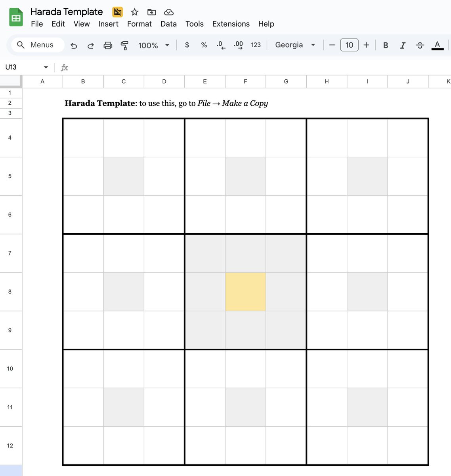Click the Menus search button

38,45
